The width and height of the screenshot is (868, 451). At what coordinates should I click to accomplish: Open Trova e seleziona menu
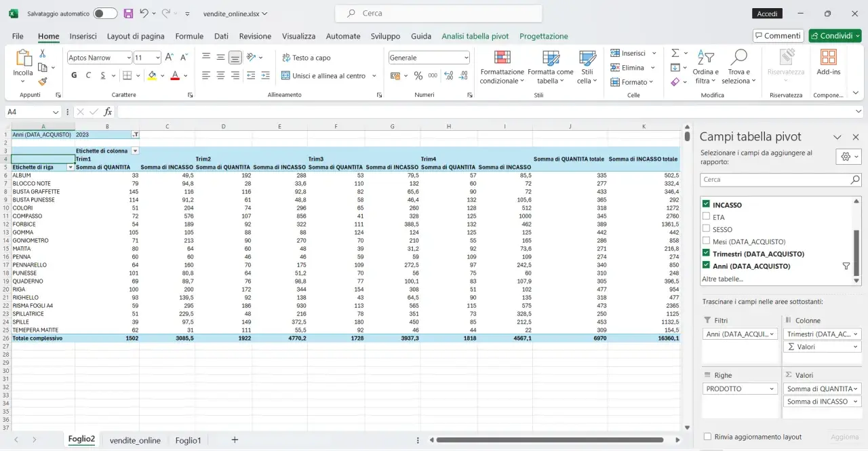pyautogui.click(x=739, y=68)
